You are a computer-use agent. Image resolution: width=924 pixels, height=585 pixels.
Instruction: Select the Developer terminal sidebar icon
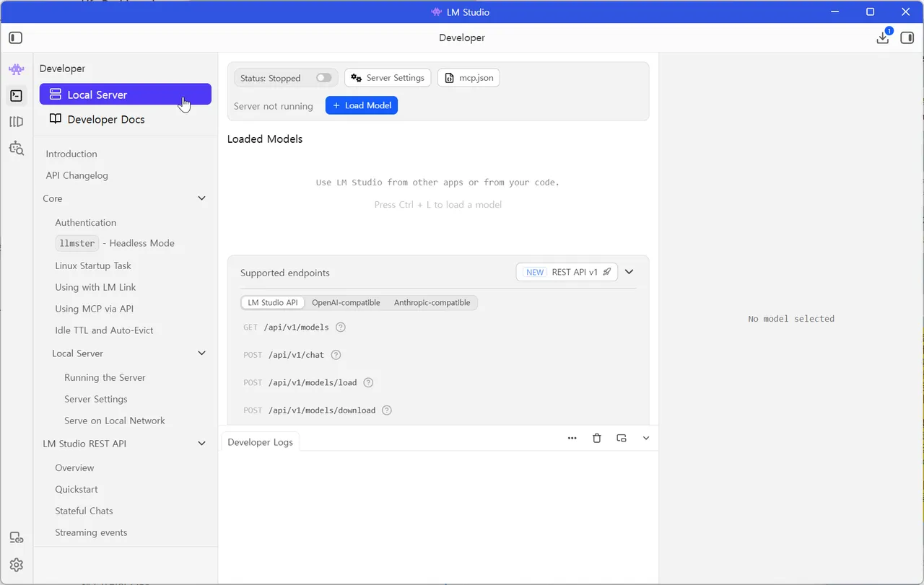(x=16, y=95)
